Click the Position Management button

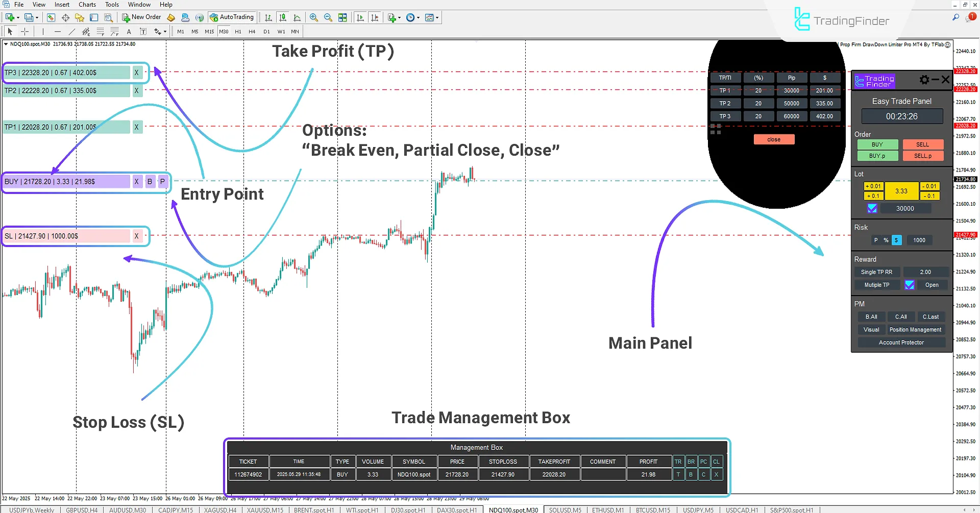(x=915, y=330)
